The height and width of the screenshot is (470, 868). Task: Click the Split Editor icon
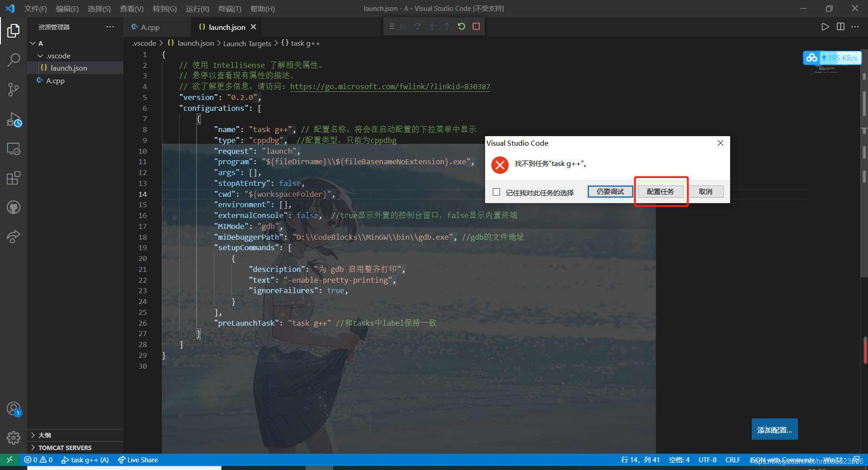pyautogui.click(x=840, y=27)
